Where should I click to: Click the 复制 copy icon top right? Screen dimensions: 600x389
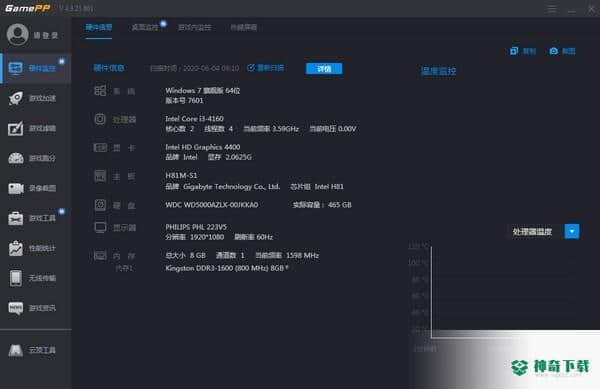[x=514, y=51]
